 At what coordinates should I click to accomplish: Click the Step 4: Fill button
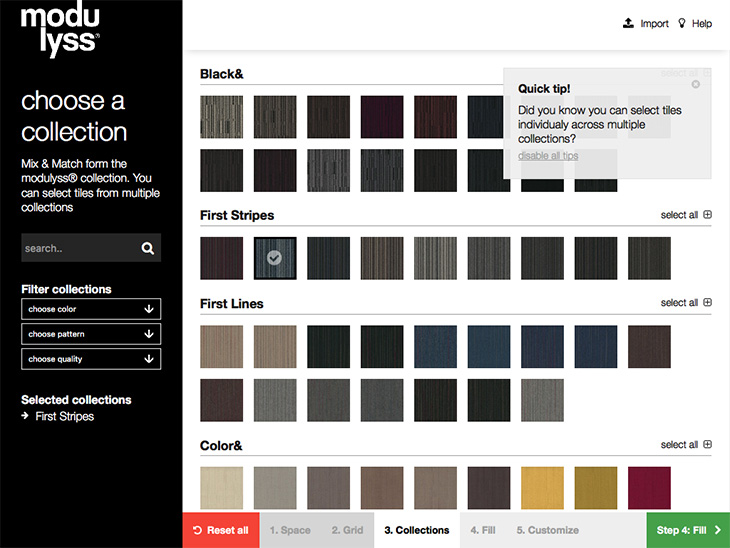[x=688, y=530]
